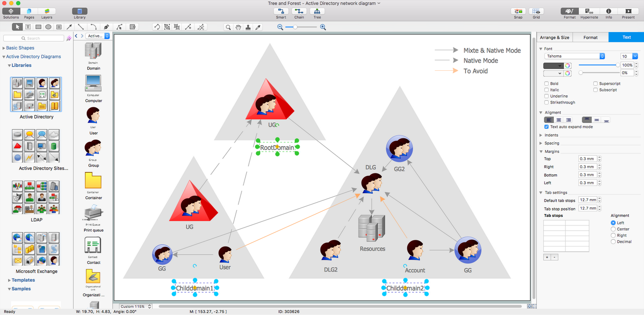Click the Smart connector button

[281, 11]
